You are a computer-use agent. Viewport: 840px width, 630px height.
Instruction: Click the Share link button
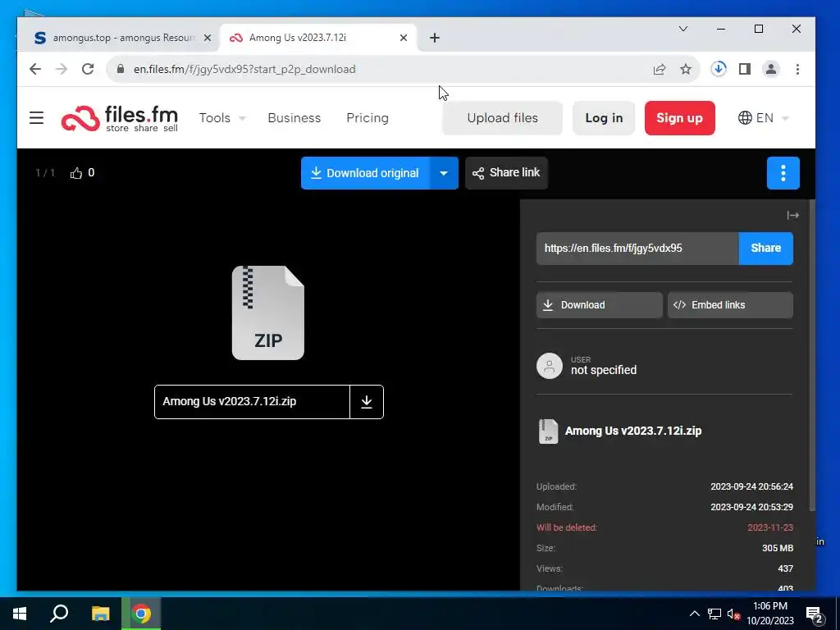tap(506, 173)
